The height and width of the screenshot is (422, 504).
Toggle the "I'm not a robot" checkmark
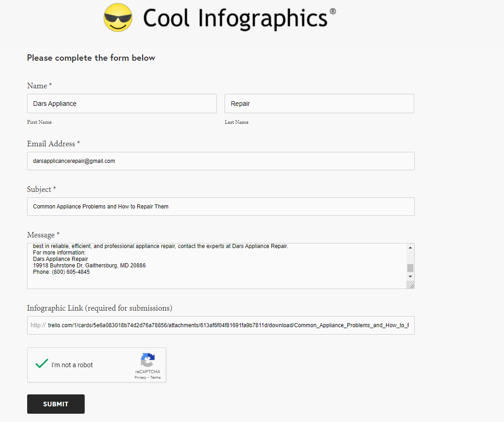click(42, 364)
